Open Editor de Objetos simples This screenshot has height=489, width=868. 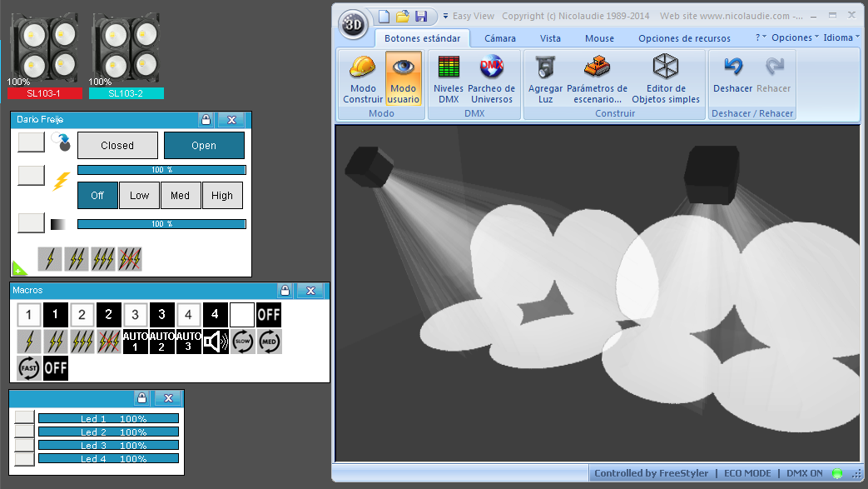666,79
